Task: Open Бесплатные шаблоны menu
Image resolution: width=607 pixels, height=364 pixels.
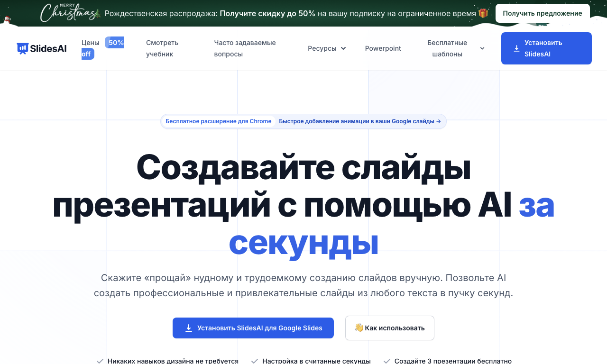Action: [x=456, y=48]
